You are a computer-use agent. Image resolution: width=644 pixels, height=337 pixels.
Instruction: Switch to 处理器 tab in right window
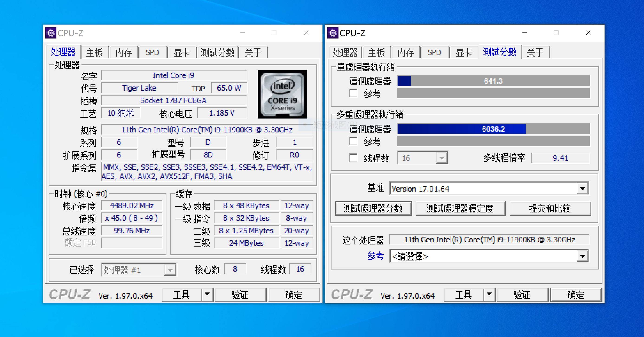(345, 52)
